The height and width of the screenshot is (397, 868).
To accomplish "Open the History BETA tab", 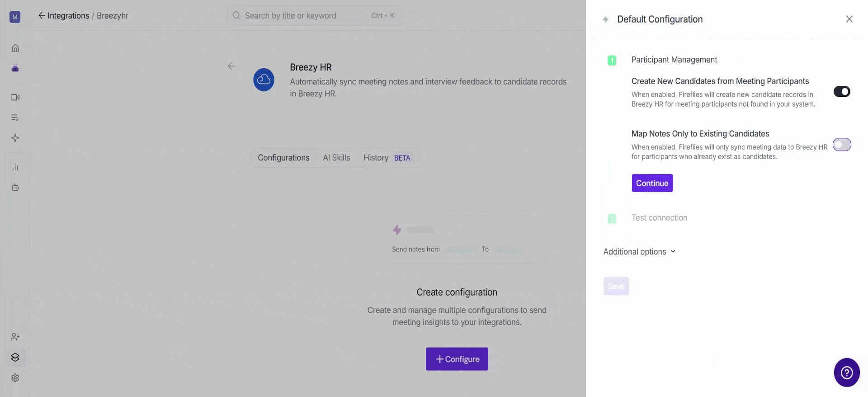I will [x=387, y=158].
